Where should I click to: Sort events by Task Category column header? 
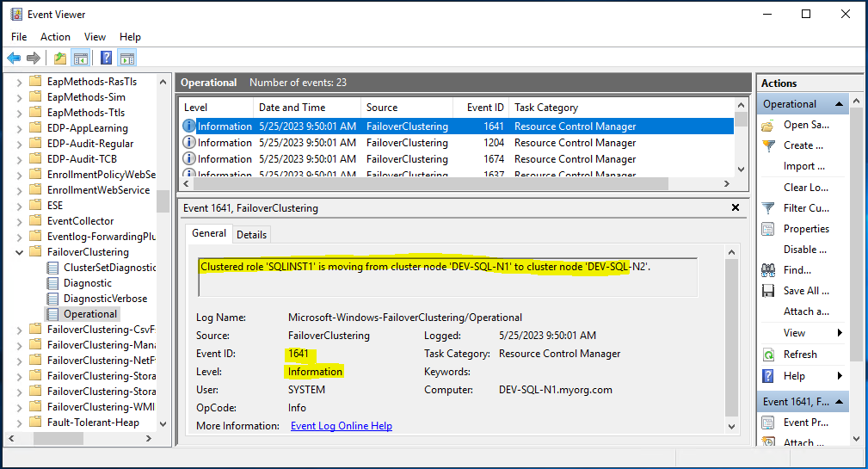click(621, 108)
